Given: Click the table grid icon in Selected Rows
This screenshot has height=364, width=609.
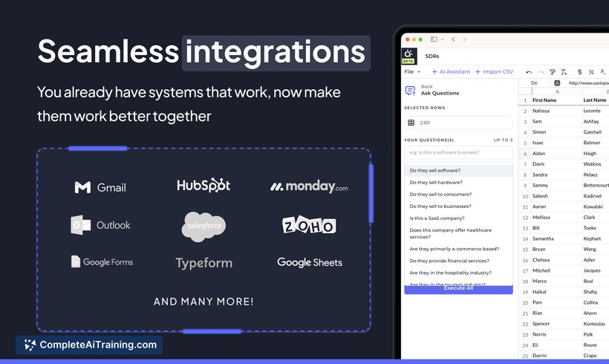Looking at the screenshot, I should click(x=411, y=123).
